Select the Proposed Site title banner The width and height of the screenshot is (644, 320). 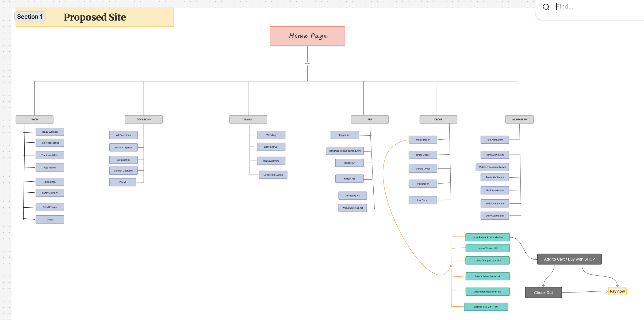pos(95,17)
